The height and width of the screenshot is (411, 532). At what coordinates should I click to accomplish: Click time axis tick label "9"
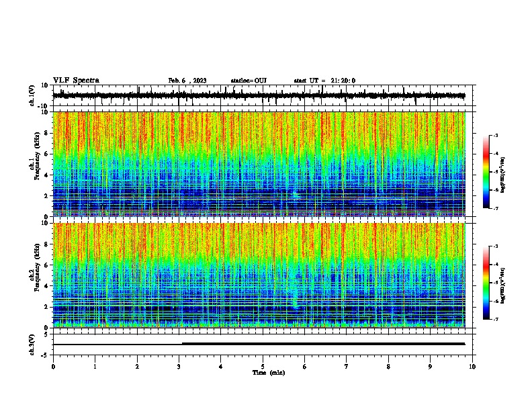[x=430, y=367]
